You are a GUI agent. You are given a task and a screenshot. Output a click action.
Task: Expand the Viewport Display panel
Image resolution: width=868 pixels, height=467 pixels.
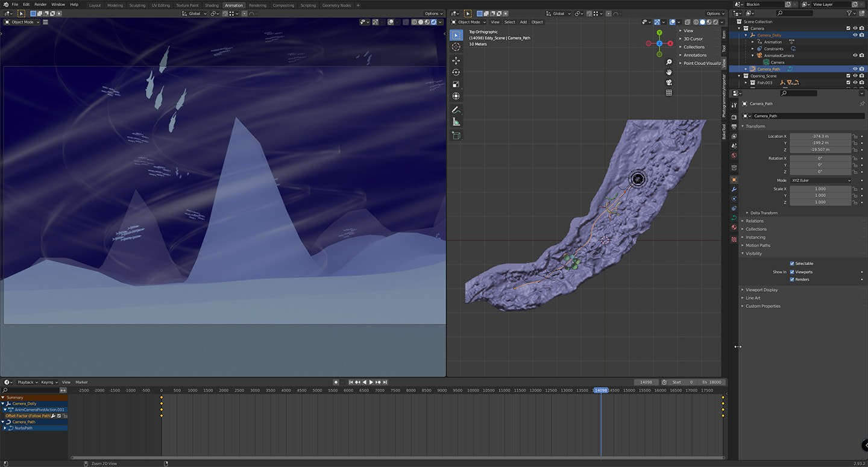coord(761,290)
